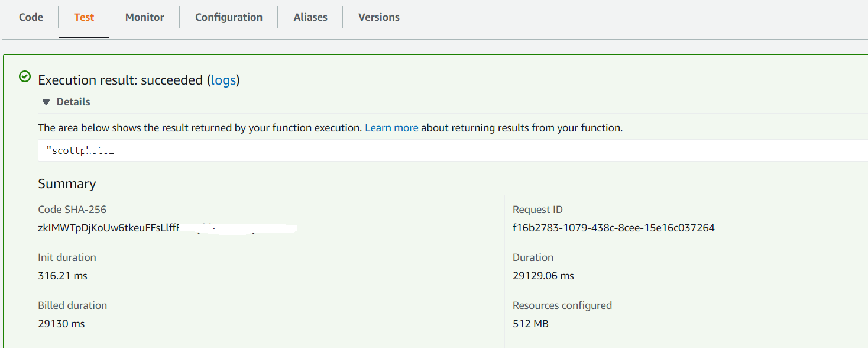Open the execution logs link
This screenshot has width=868, height=348.
click(x=224, y=80)
